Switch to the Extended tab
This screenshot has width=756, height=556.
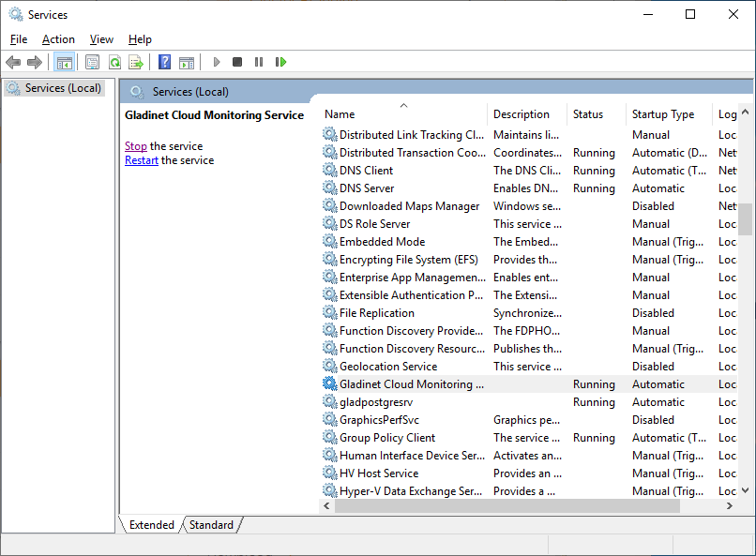(x=151, y=525)
